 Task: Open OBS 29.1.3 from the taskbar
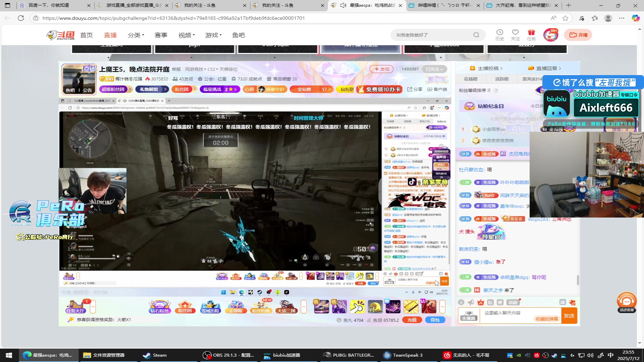229,355
